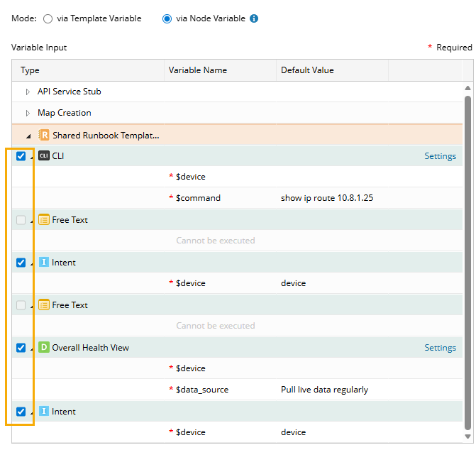Click the scrollbar down arrow

467,437
